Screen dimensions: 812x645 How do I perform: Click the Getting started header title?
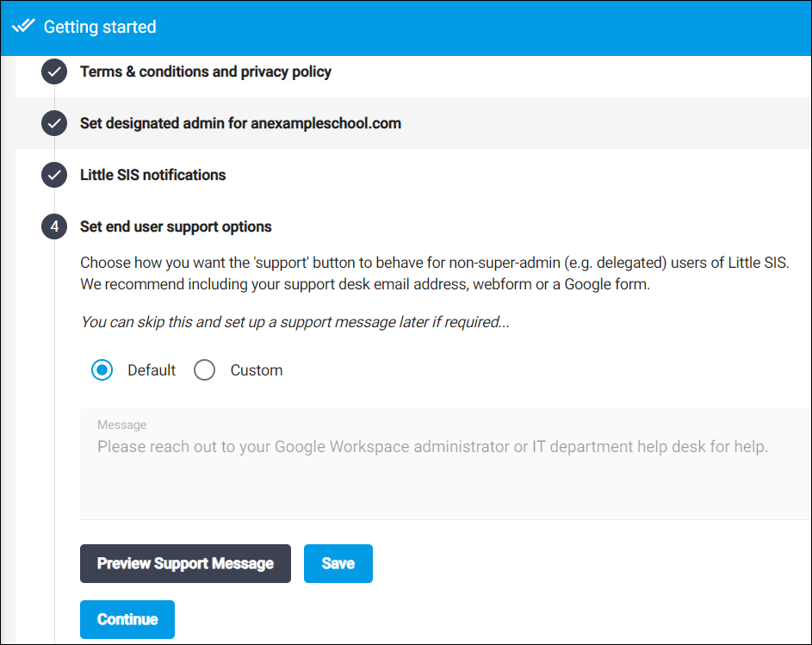pos(100,27)
